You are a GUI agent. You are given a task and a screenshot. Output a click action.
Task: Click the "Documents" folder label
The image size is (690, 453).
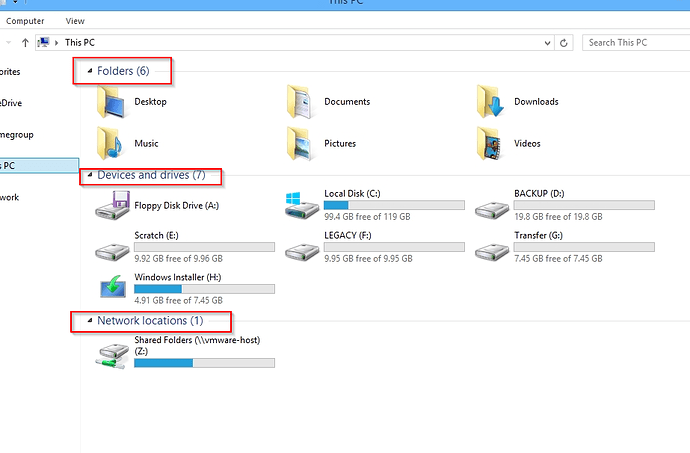pyautogui.click(x=347, y=102)
